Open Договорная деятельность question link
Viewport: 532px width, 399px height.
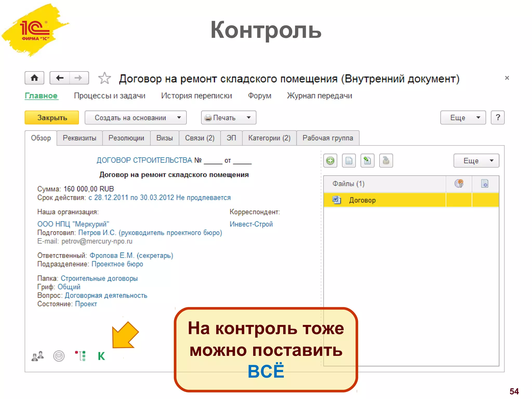click(106, 296)
